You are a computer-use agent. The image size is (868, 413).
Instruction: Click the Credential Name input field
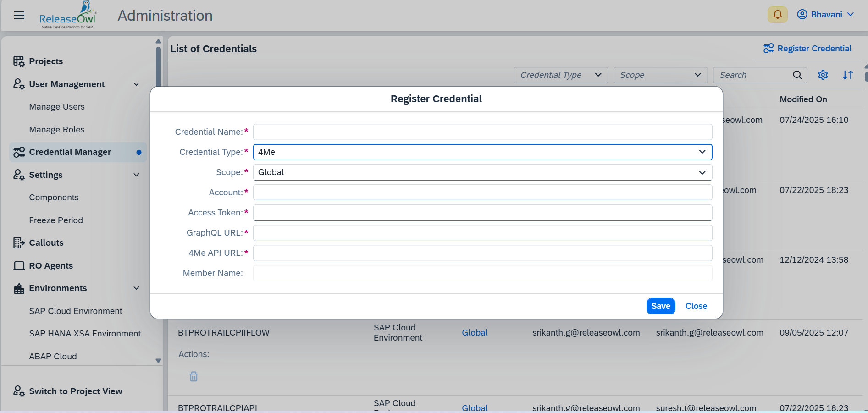tap(482, 132)
